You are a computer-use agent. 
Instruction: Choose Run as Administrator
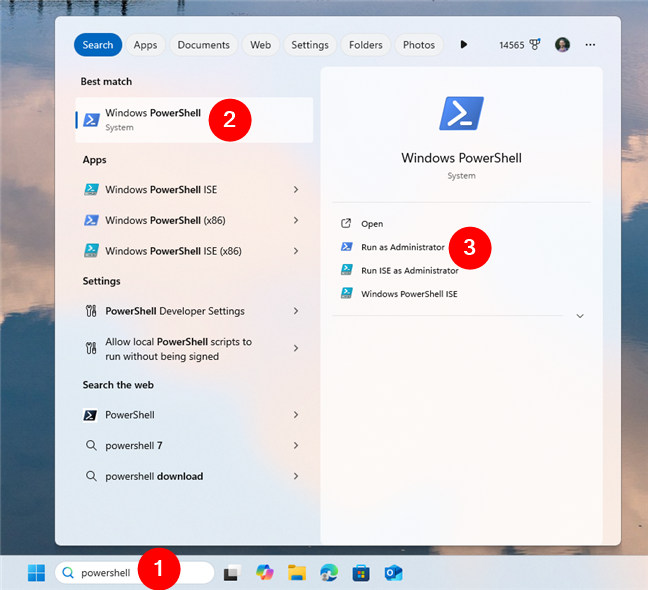pyautogui.click(x=403, y=247)
